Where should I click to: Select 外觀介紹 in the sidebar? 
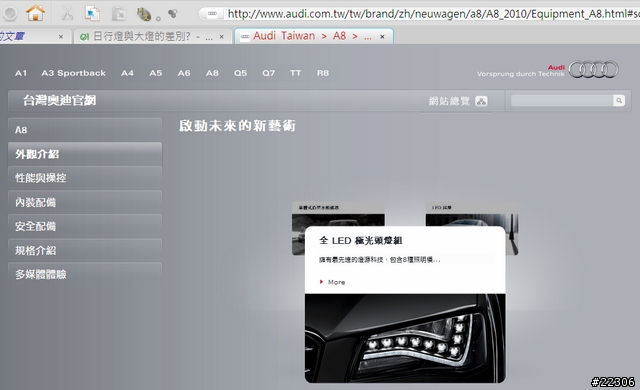tap(85, 154)
